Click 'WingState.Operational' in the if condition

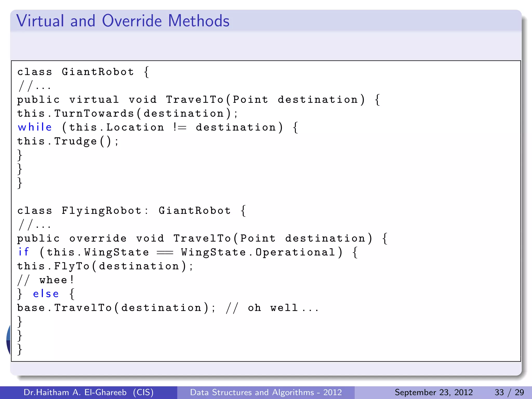258,252
